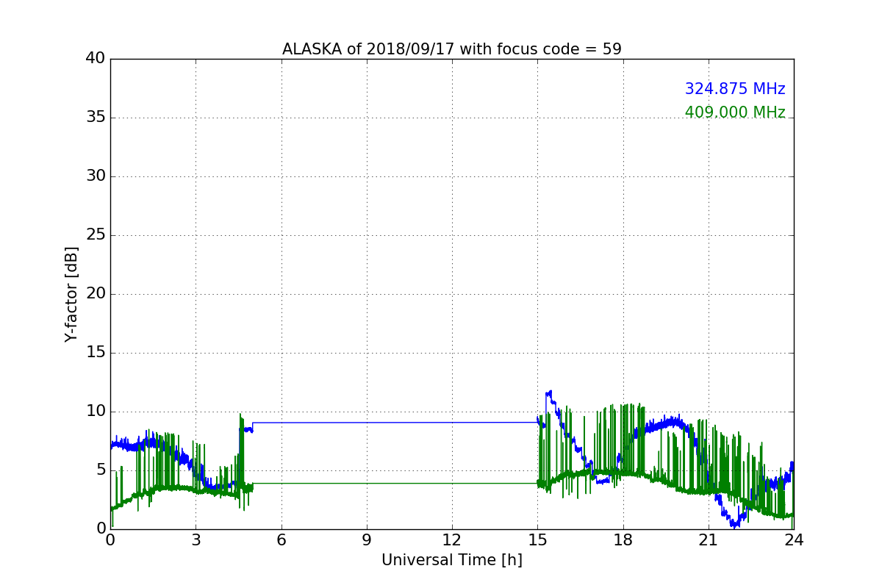Click the x-axis tick label 12
Image resolution: width=882 pixels, height=588 pixels.
pyautogui.click(x=452, y=540)
